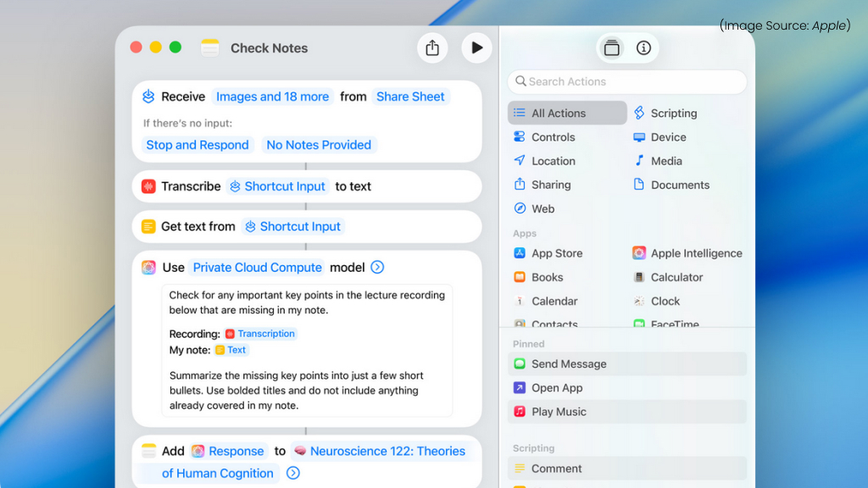Select the Comment scripting action
The image size is (868, 488).
(x=626, y=469)
